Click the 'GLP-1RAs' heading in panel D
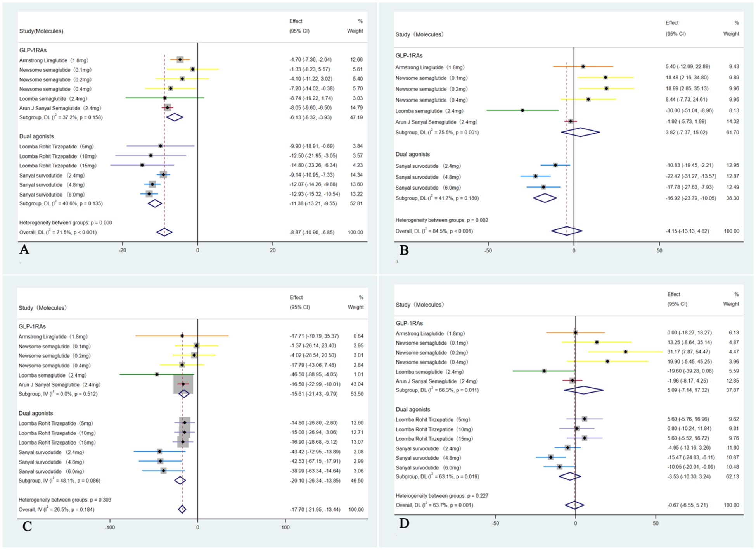 coord(409,323)
